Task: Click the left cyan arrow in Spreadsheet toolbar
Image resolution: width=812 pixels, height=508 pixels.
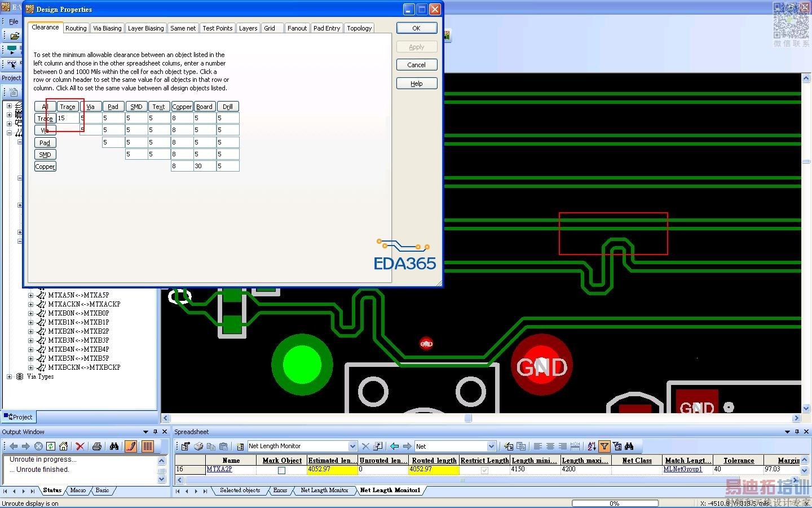Action: pos(394,446)
